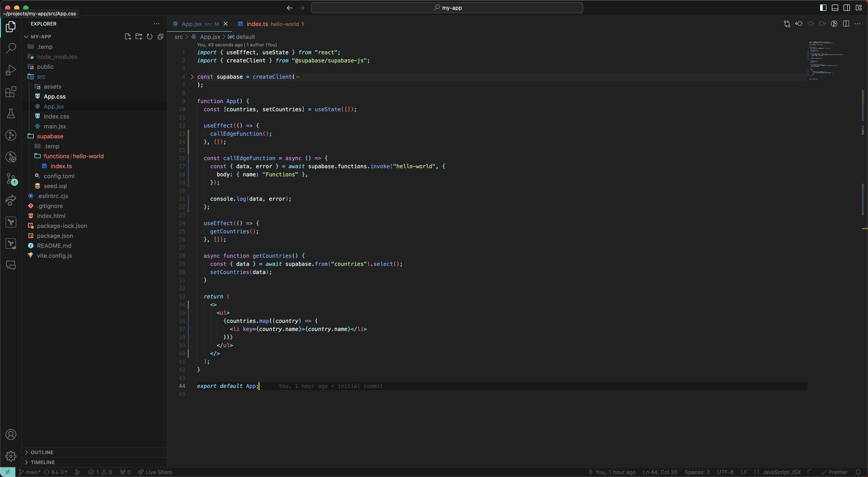Open Manage gear settings menu

pos(11,456)
